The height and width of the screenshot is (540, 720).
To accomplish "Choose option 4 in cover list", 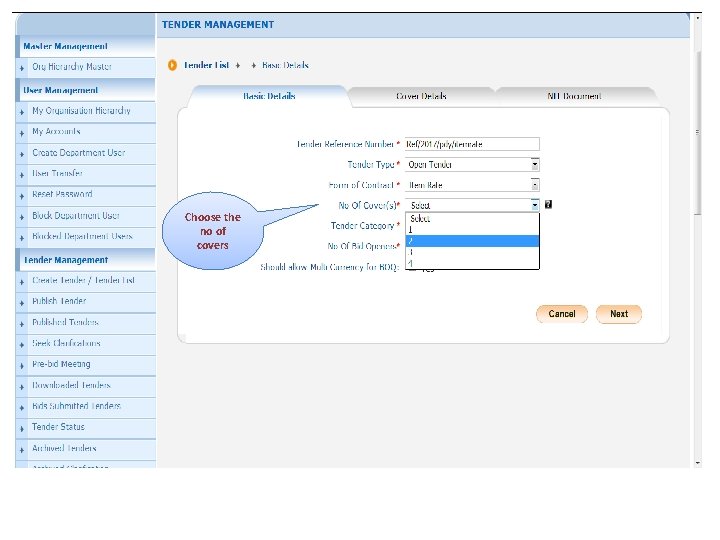I will (472, 263).
